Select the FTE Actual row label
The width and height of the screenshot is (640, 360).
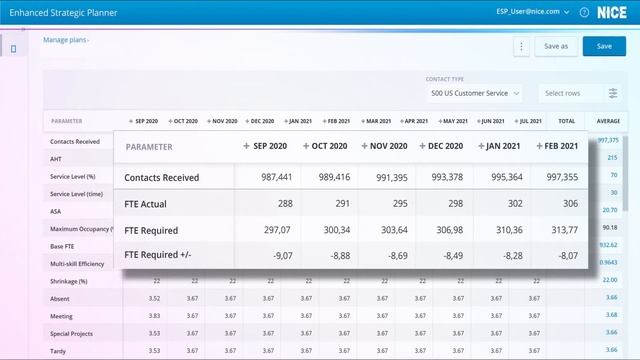tap(145, 204)
